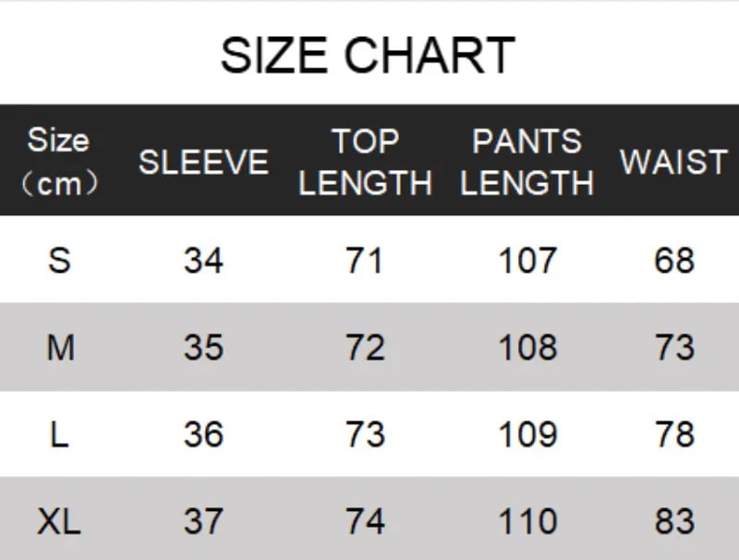This screenshot has width=739, height=560.
Task: Click pants length value 110 for XL
Action: tap(527, 521)
